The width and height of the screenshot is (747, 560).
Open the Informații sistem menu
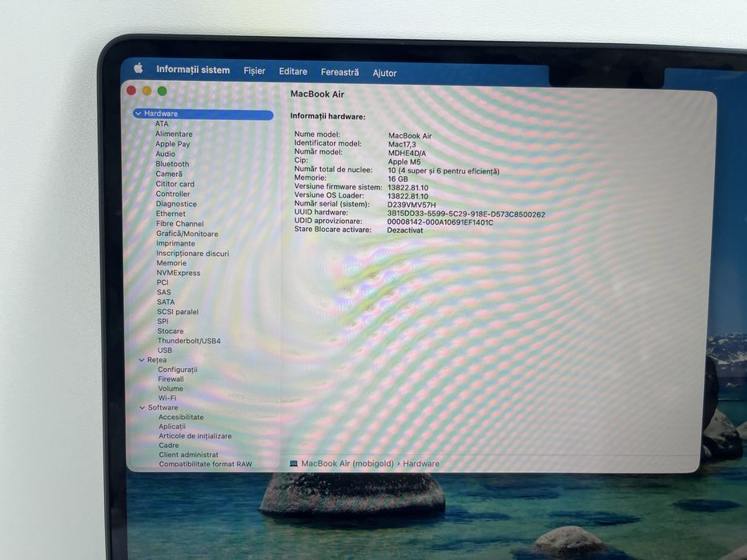click(193, 70)
